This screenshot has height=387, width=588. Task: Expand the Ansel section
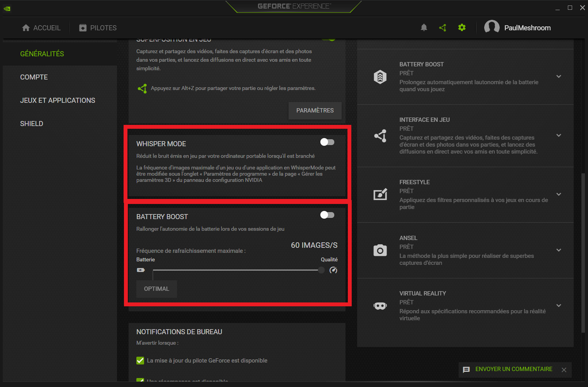pyautogui.click(x=559, y=250)
